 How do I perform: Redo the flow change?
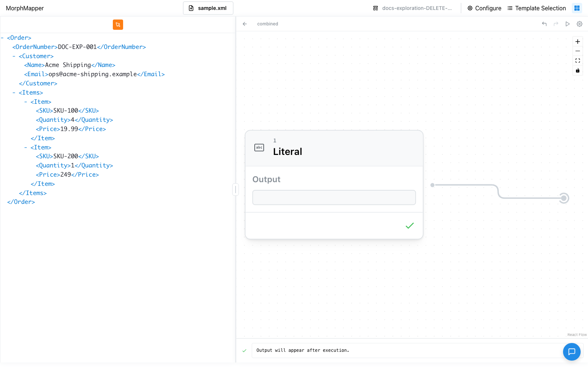tap(556, 24)
